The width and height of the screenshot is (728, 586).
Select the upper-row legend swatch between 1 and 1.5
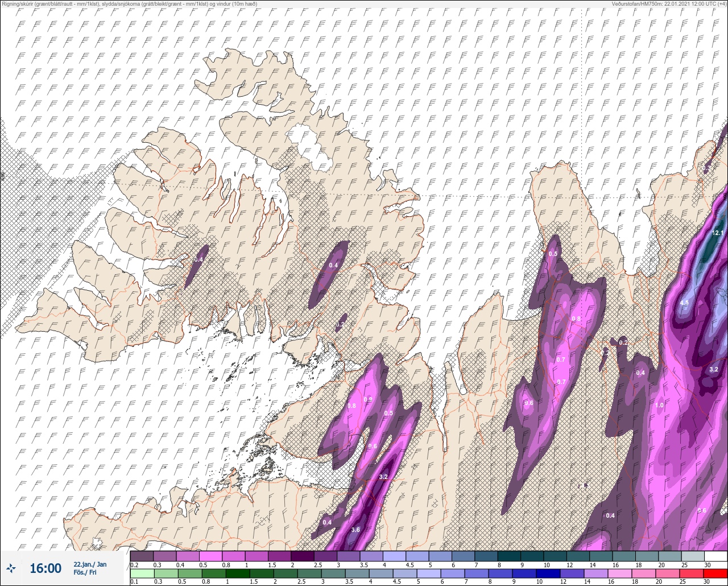tap(256, 556)
